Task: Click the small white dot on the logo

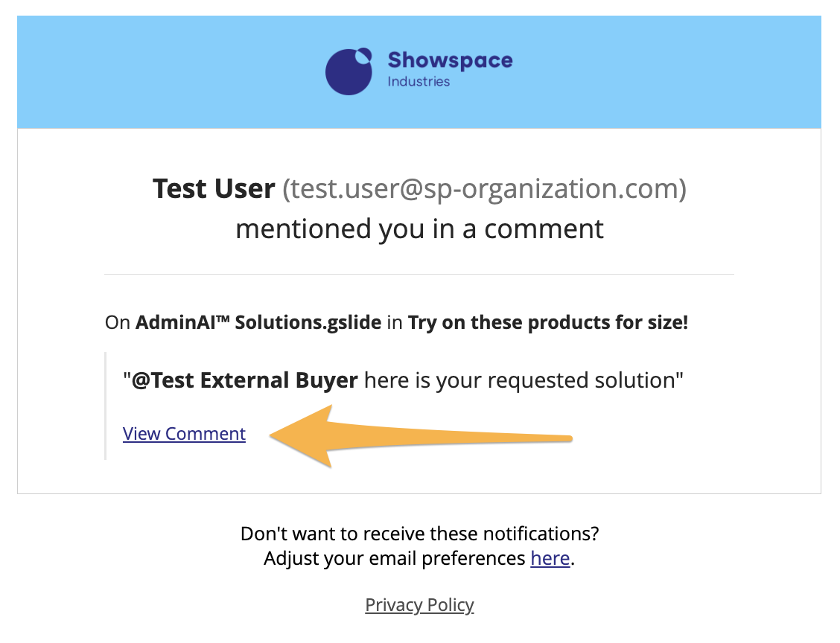Action: [x=363, y=54]
